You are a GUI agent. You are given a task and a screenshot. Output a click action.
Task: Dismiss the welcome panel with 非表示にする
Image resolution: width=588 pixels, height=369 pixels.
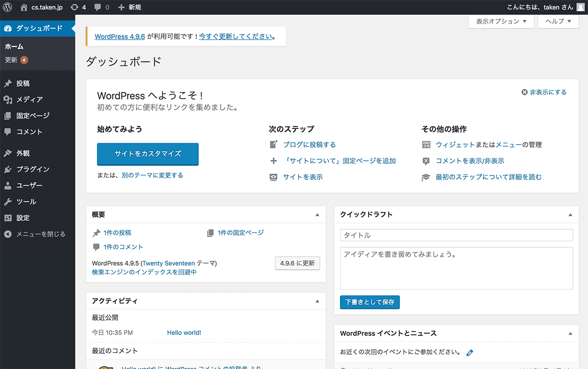(x=544, y=92)
